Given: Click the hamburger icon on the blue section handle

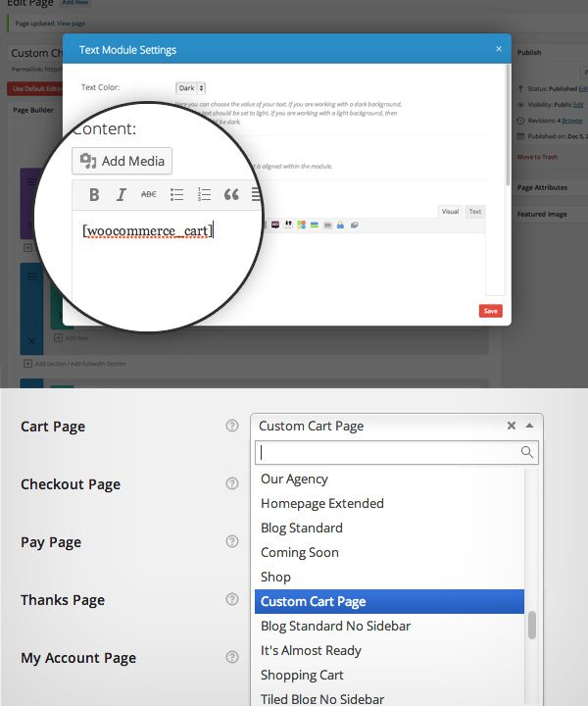Looking at the screenshot, I should pyautogui.click(x=31, y=277).
